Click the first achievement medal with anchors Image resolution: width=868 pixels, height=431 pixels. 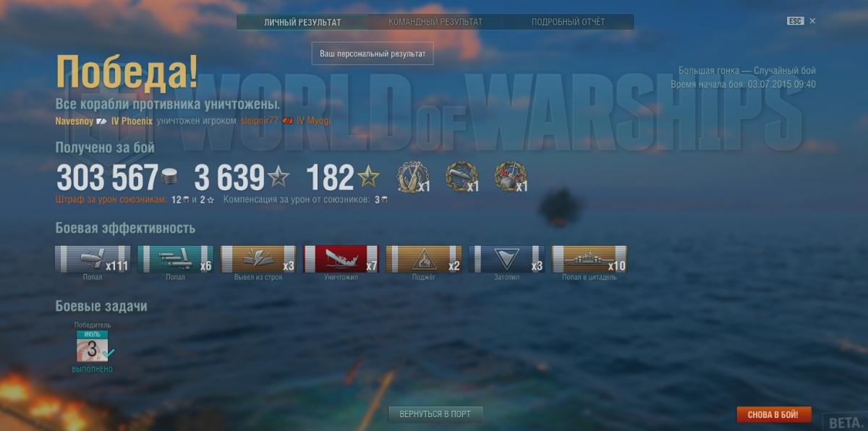tap(412, 177)
